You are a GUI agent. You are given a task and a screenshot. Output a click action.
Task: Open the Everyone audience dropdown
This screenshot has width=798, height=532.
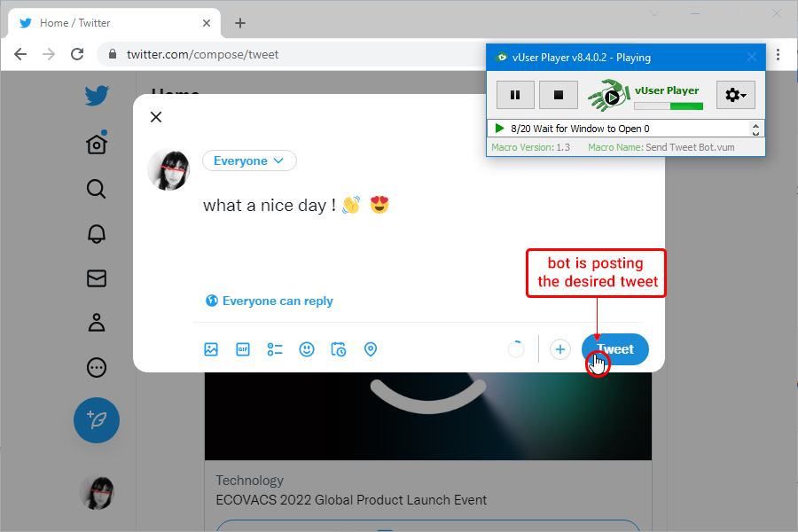249,160
